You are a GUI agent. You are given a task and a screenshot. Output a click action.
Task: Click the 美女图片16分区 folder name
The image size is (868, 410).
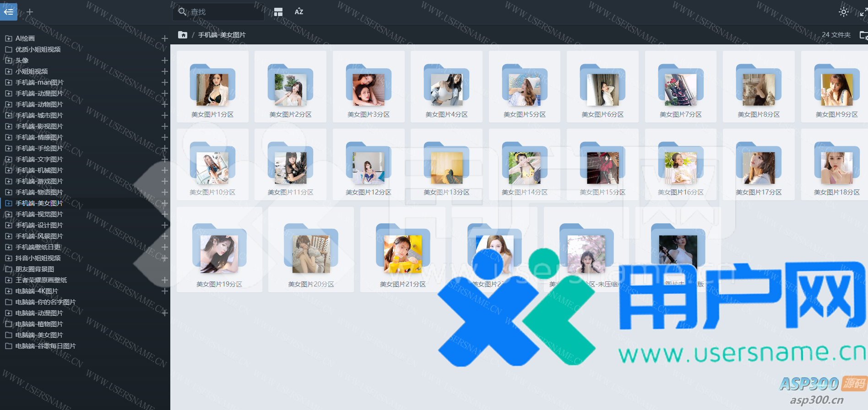[x=681, y=192]
